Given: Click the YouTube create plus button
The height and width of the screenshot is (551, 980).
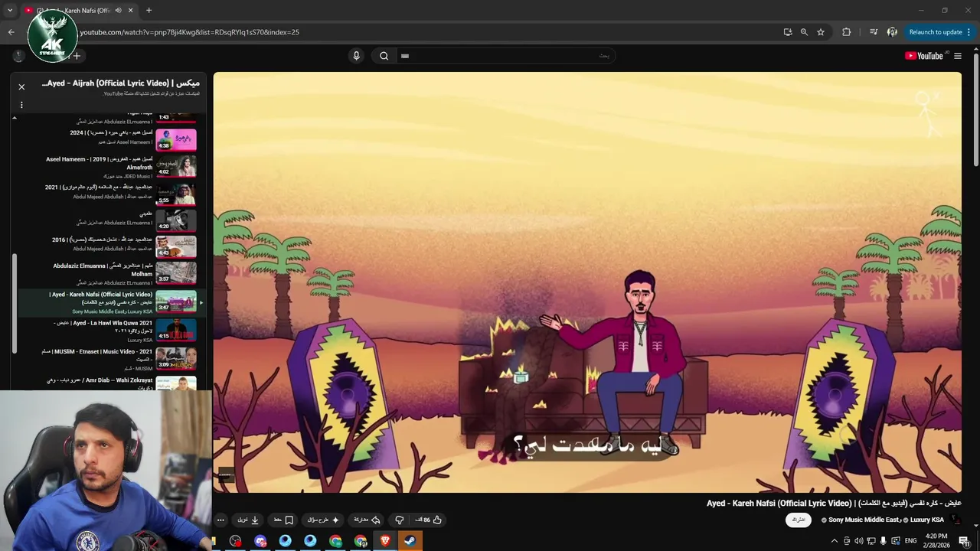Looking at the screenshot, I should point(77,56).
